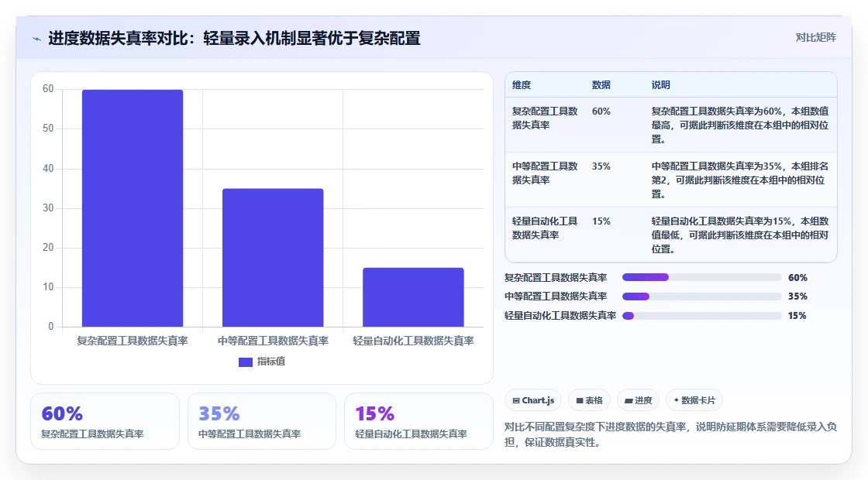Image resolution: width=868 pixels, height=480 pixels.
Task: Click the y-axis value 30
Action: pos(48,208)
